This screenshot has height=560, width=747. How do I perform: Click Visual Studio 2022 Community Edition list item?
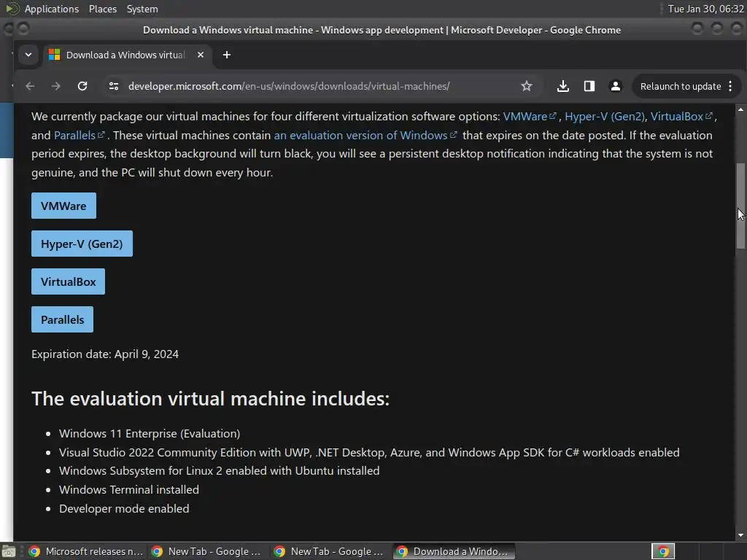click(369, 452)
